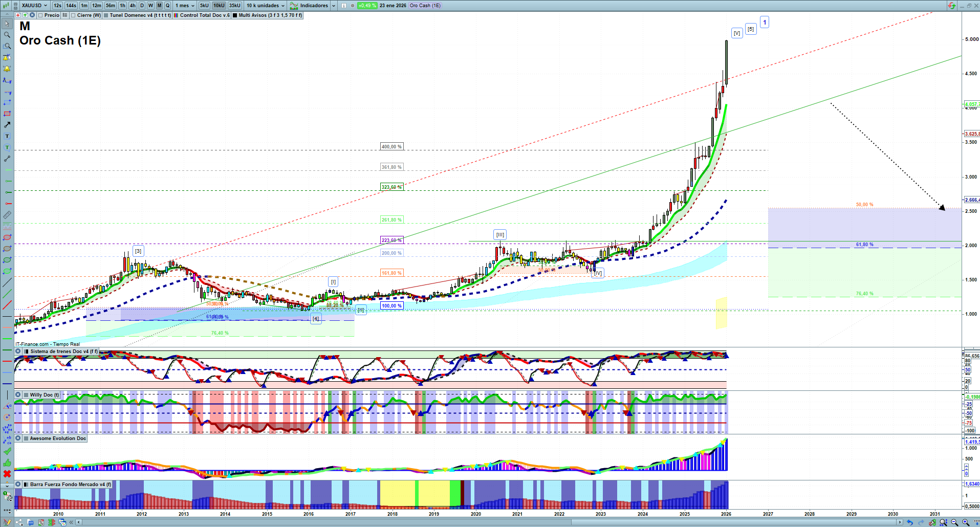980x527 pixels.
Task: Click the bell alert tool
Action: pyautogui.click(x=7, y=69)
